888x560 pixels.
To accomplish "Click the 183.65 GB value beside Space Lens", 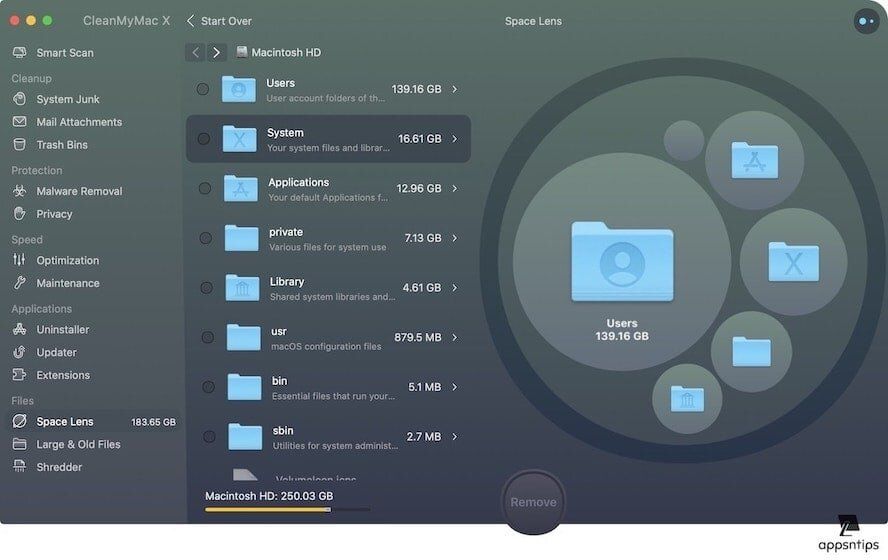I will point(153,422).
